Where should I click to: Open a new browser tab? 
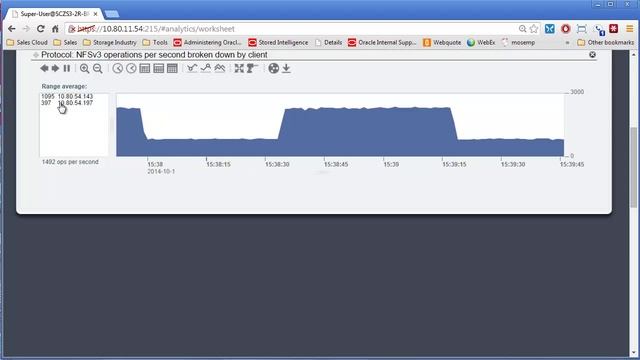112,14
